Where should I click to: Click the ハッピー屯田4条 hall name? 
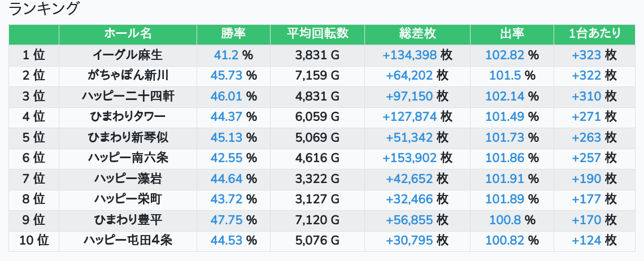(128, 240)
